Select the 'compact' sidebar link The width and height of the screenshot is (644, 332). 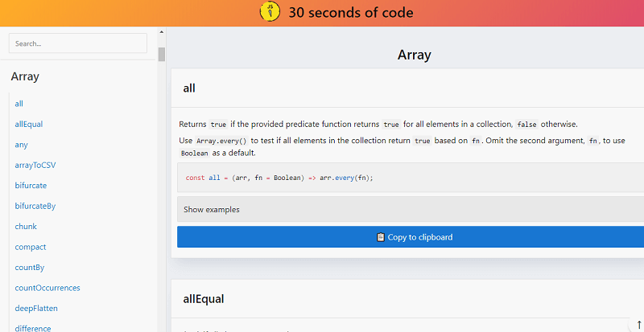(x=31, y=247)
